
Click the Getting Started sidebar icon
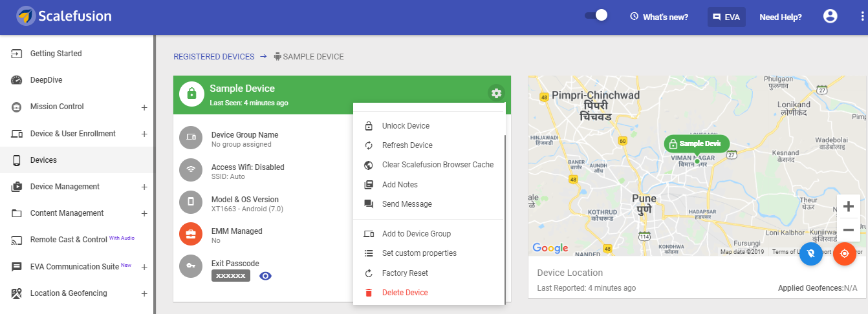click(17, 54)
